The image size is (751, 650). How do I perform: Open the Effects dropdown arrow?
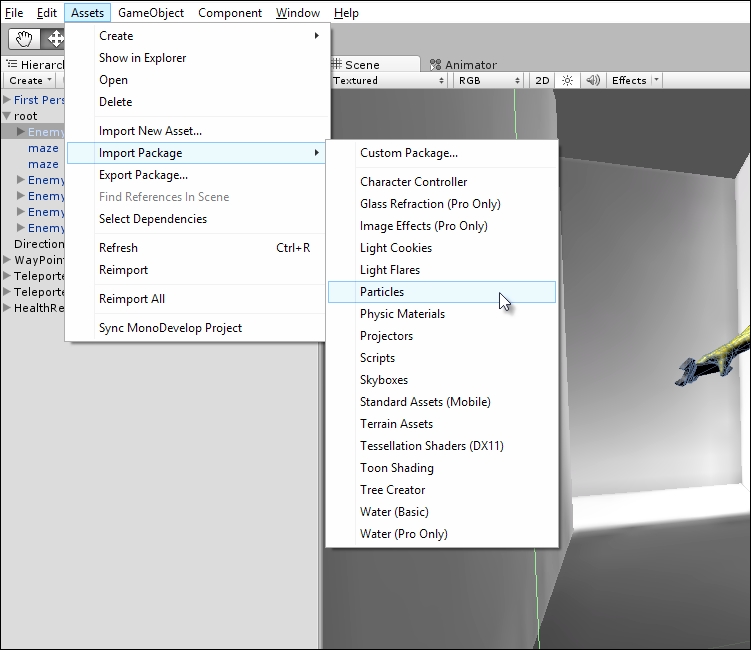click(656, 80)
